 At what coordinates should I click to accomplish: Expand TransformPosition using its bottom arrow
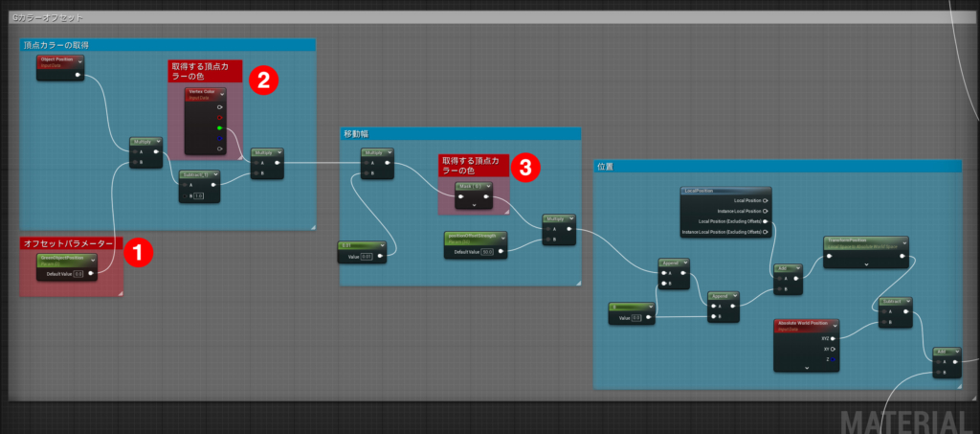point(865,263)
